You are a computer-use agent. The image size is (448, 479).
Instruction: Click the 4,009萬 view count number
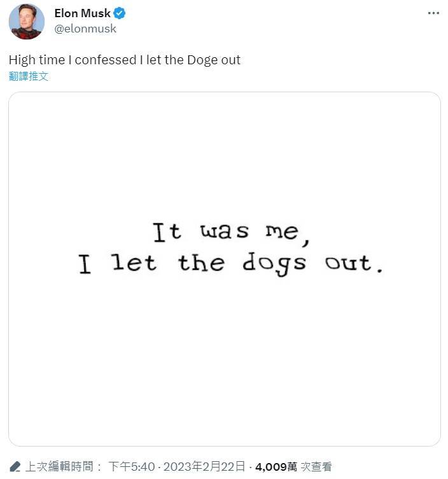pyautogui.click(x=276, y=467)
